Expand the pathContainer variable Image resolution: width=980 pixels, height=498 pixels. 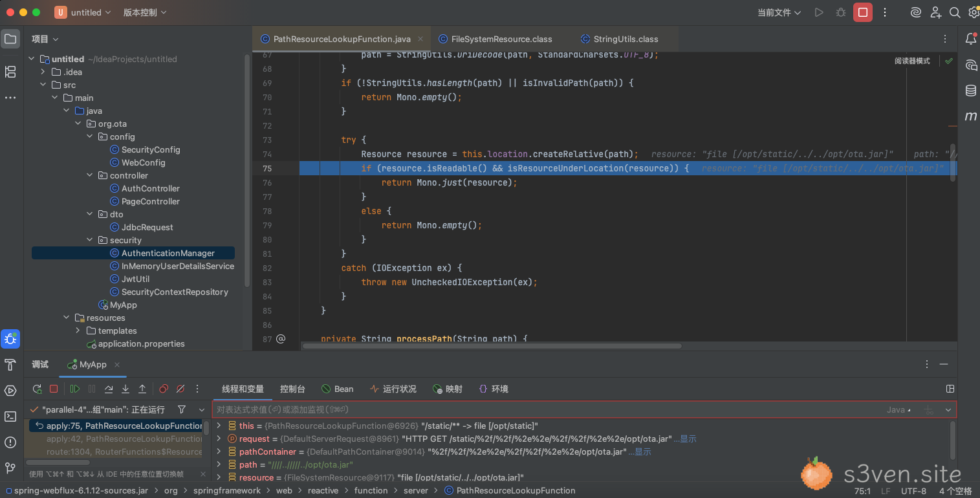[x=219, y=451]
